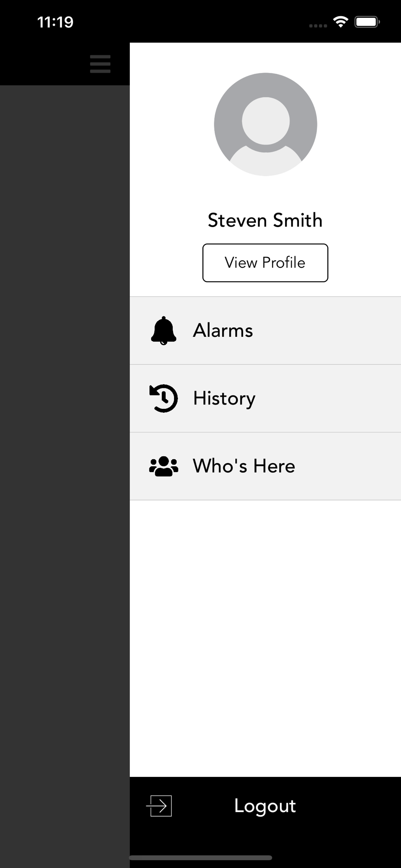Click the logout arrow-box icon
This screenshot has height=868, width=401.
[x=159, y=806]
